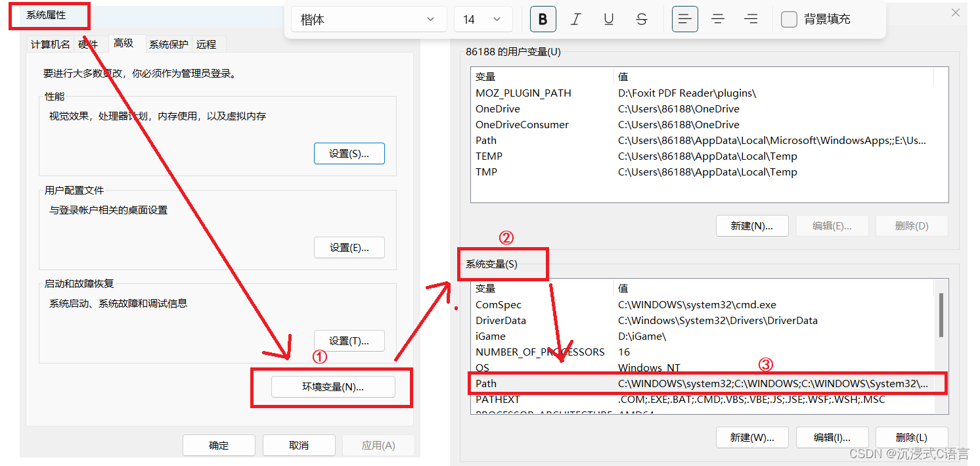
Task: Toggle underline formatting in floating toolbar
Action: (609, 19)
